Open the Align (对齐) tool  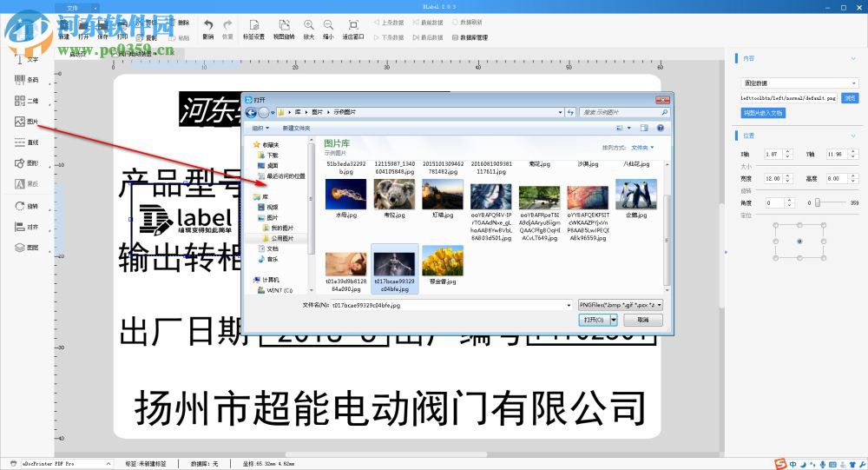point(26,227)
